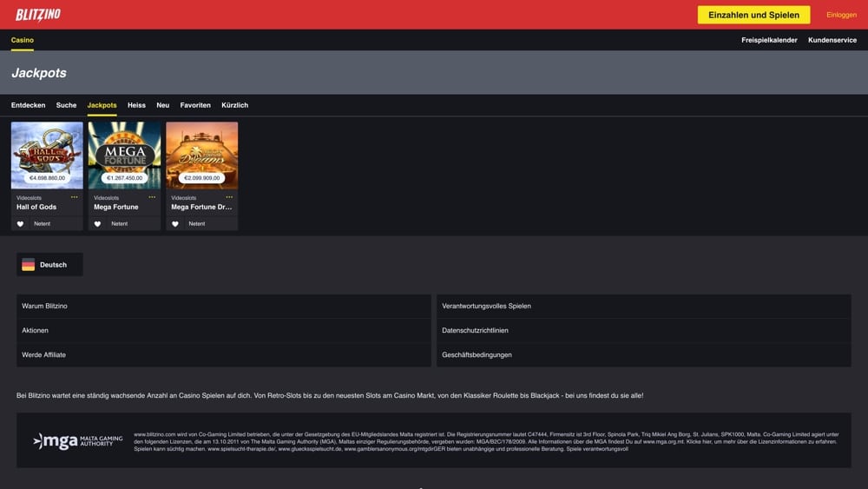Click Einzahlen und Spielen button
Screen dimensions: 868x489
tap(753, 15)
